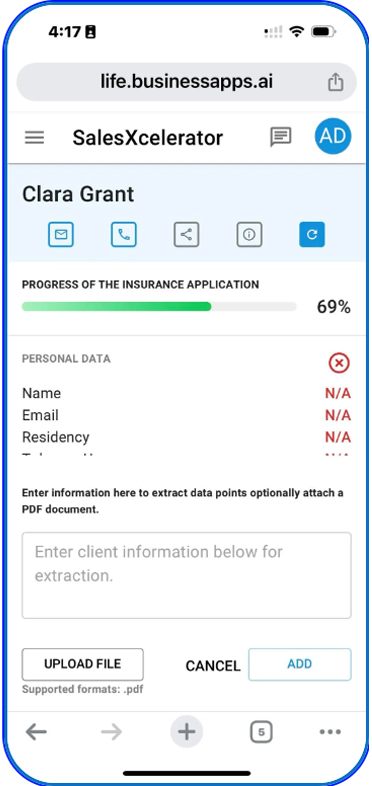Refresh the client data with blue icon
372x786 pixels.
tap(312, 234)
